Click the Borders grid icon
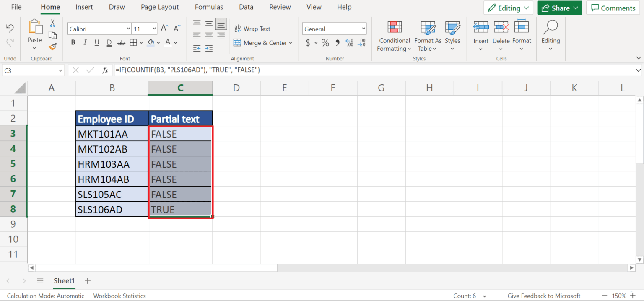 coord(133,42)
